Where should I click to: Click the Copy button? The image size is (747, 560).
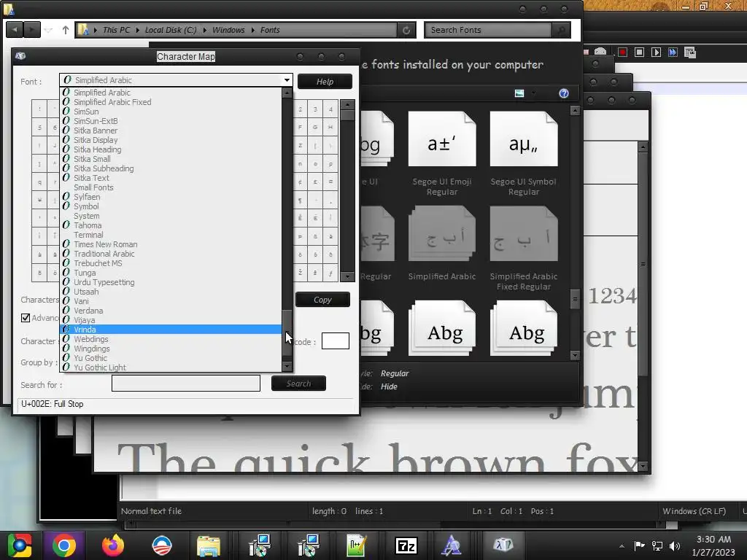pyautogui.click(x=322, y=300)
